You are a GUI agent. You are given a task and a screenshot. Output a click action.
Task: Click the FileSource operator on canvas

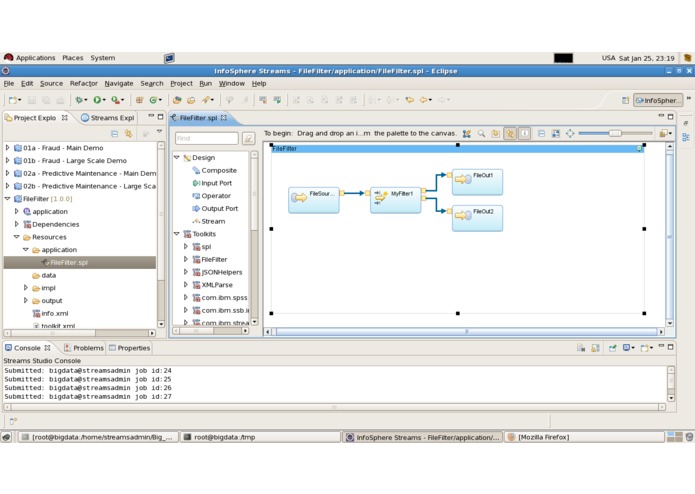click(x=314, y=200)
